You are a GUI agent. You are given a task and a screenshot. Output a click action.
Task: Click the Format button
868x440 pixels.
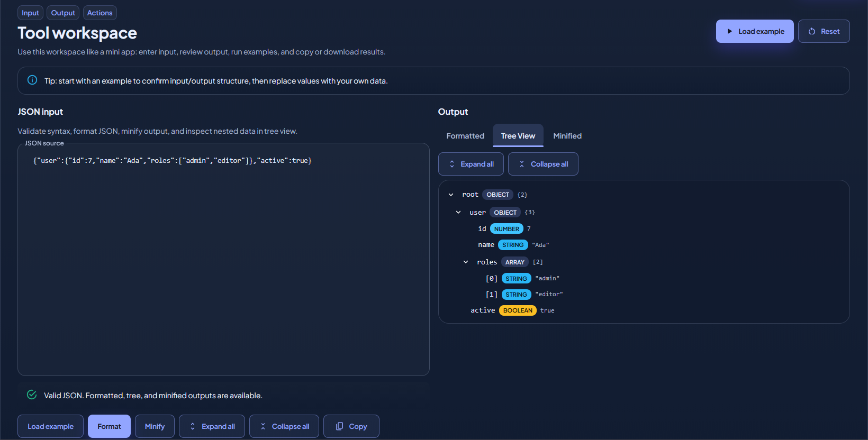pos(109,426)
